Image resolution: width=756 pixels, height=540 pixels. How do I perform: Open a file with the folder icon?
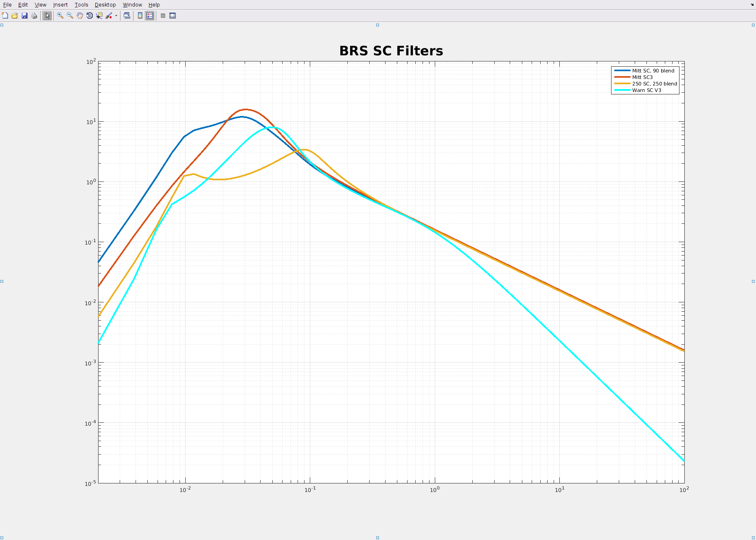(x=15, y=15)
